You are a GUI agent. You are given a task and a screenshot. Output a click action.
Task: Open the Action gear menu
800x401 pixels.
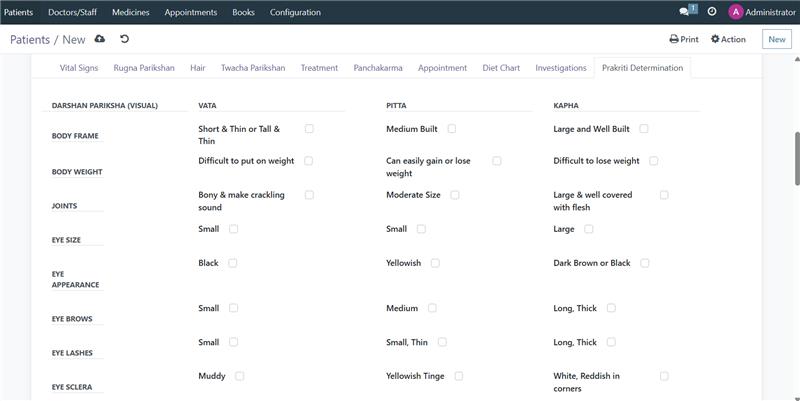728,39
